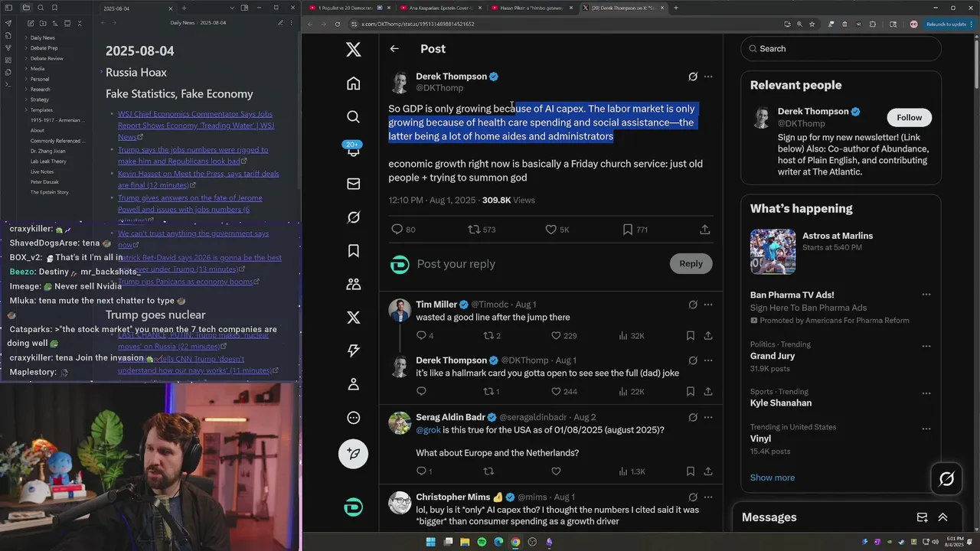
Task: Like Tim Miller's reply with 229 likes
Action: pos(556,335)
